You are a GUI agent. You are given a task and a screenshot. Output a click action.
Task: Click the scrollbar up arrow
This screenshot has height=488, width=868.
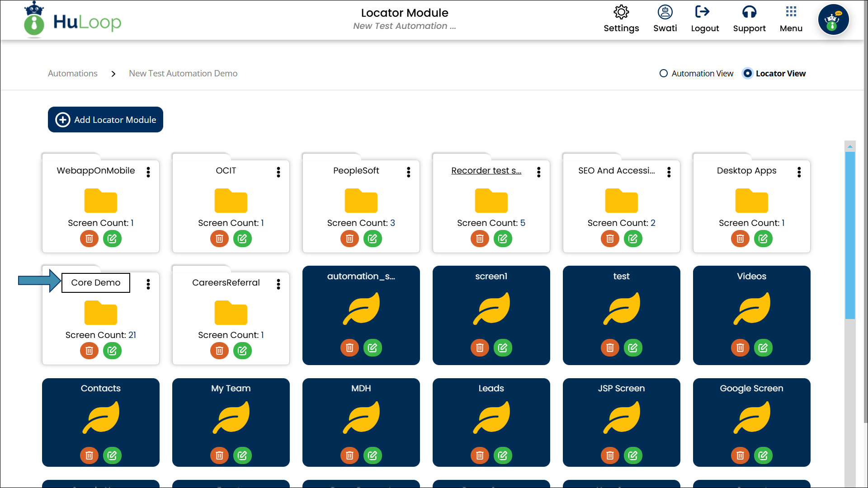click(x=850, y=146)
